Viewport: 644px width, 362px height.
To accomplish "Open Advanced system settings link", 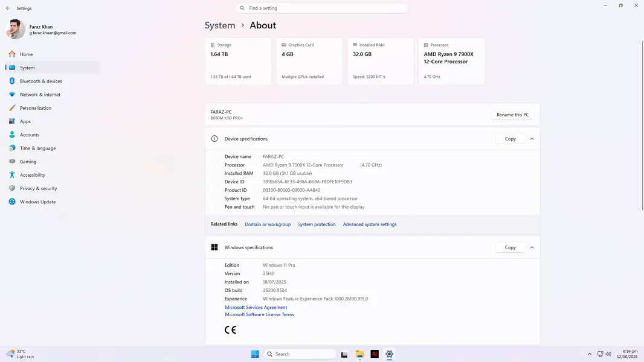I will (370, 224).
